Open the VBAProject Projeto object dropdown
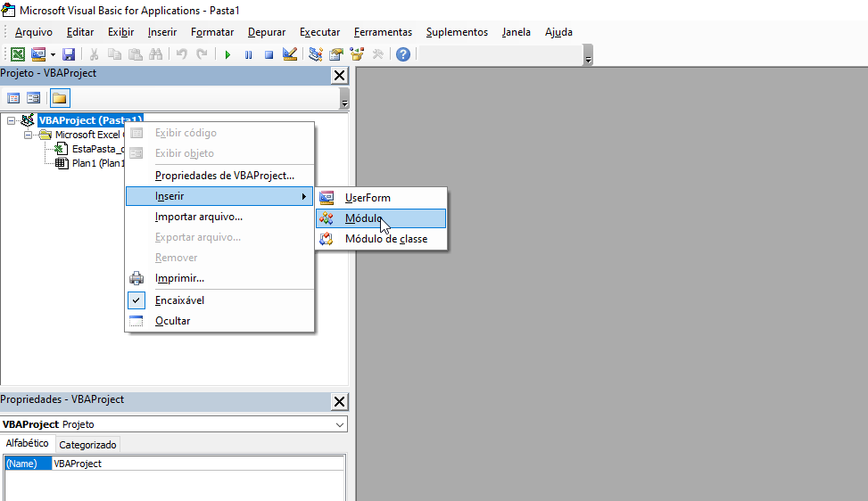 click(340, 424)
